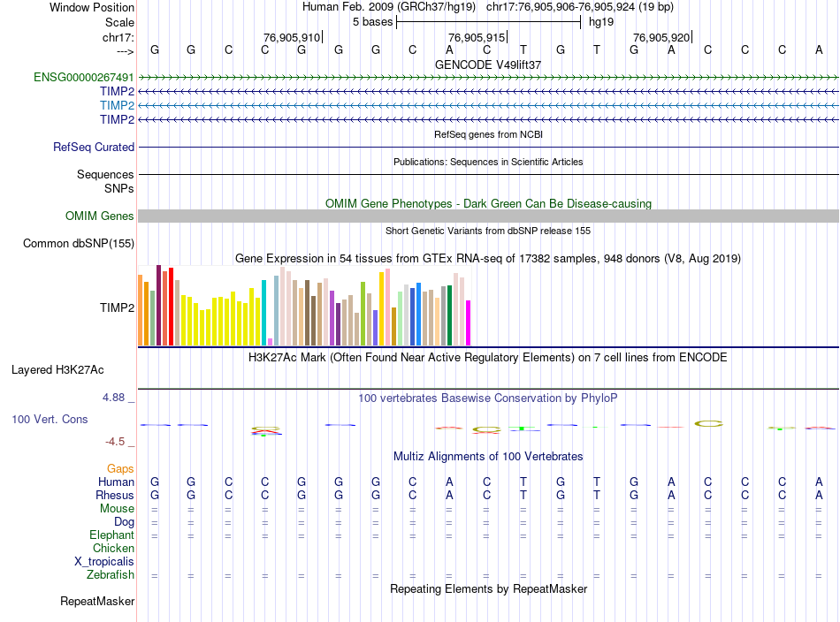
Task: Click the Window Position label
Action: [x=92, y=7]
